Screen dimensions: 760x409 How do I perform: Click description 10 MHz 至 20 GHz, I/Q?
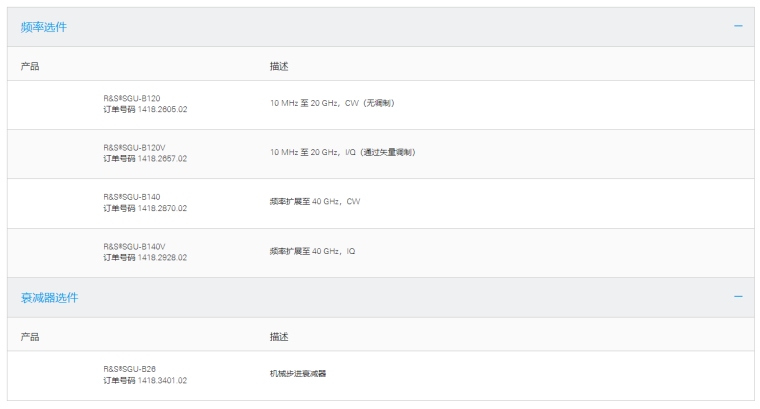pos(343,153)
